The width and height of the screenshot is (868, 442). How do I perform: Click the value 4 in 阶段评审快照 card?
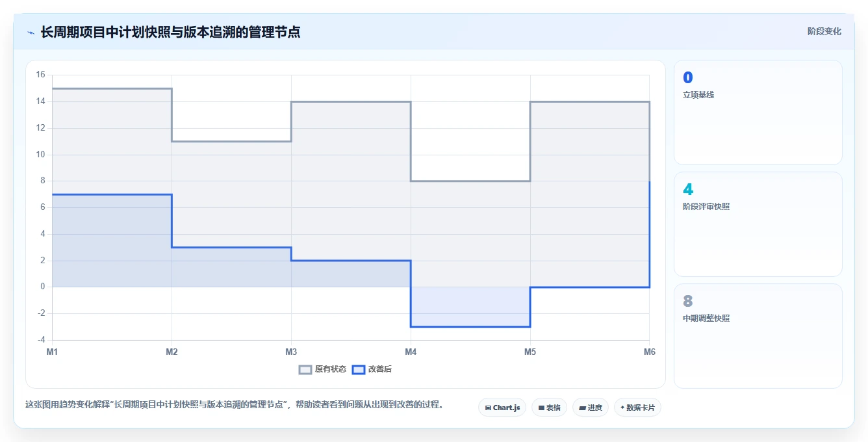click(688, 190)
